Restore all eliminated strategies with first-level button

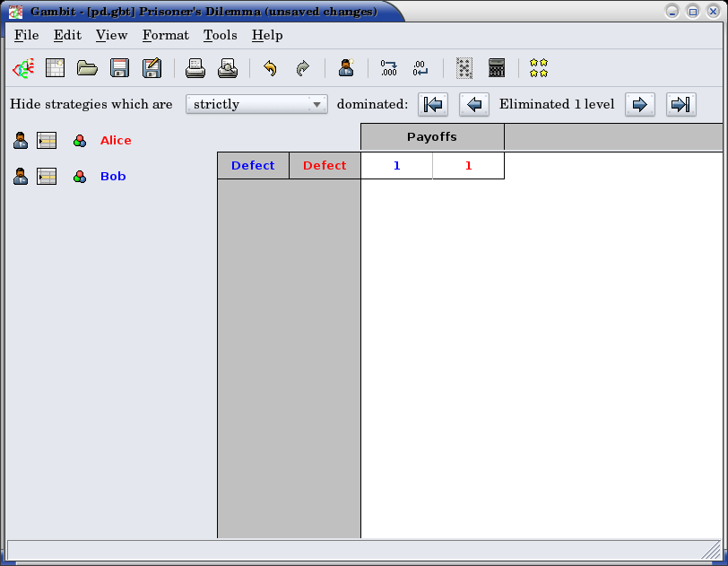point(433,104)
